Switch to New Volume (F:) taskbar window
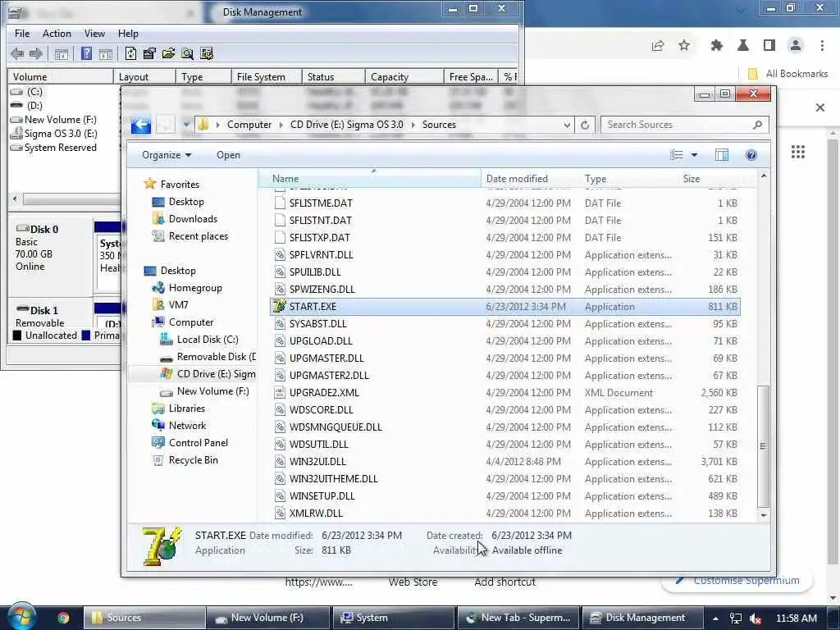This screenshot has height=630, width=840. [267, 618]
